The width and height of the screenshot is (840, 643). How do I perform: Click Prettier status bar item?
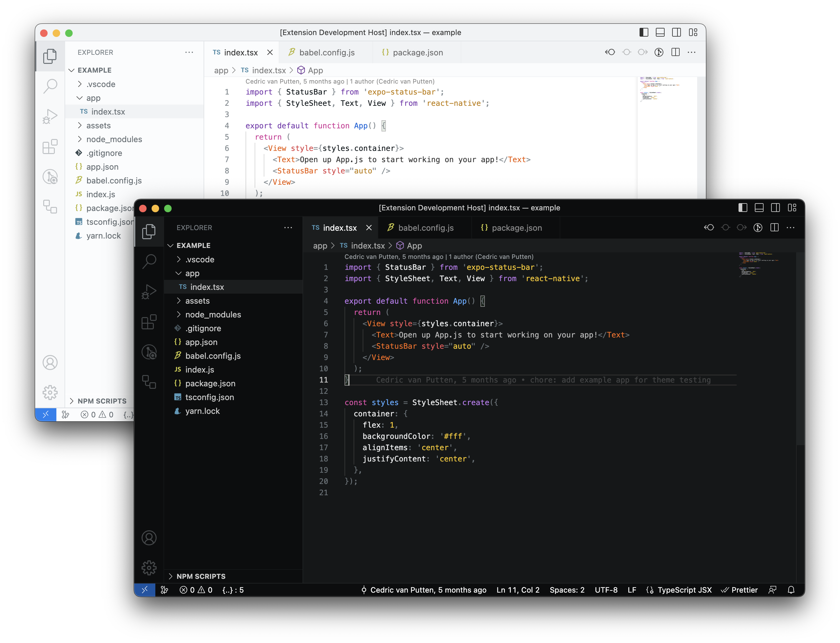(739, 590)
